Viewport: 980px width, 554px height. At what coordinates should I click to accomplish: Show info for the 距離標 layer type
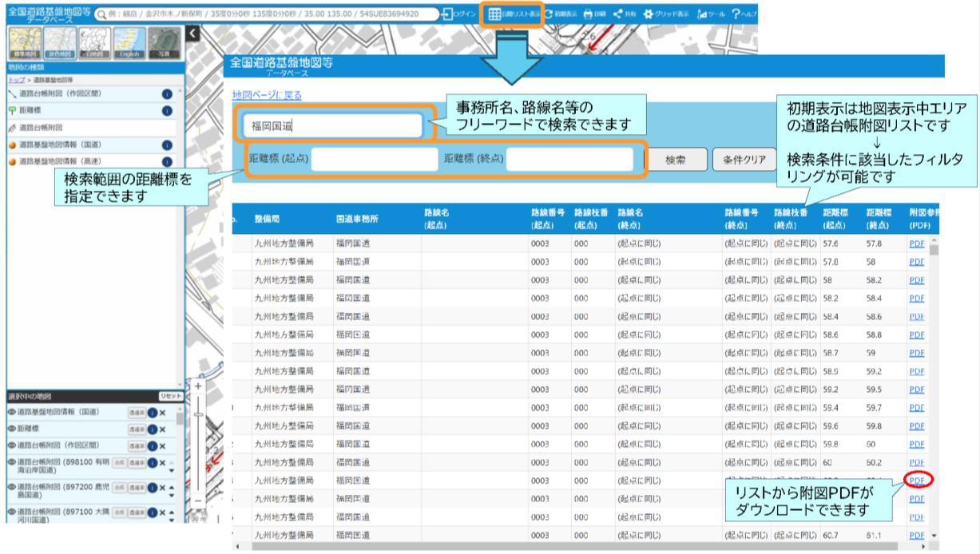pyautogui.click(x=167, y=110)
